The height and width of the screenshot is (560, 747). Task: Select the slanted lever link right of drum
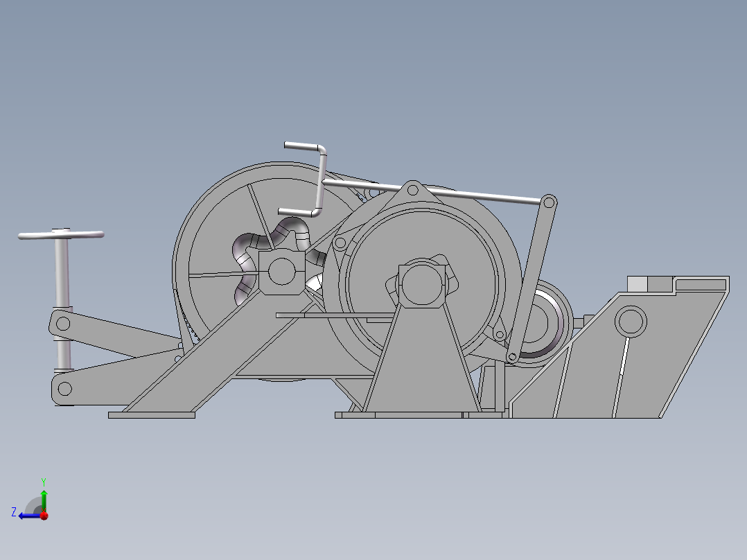point(530,279)
